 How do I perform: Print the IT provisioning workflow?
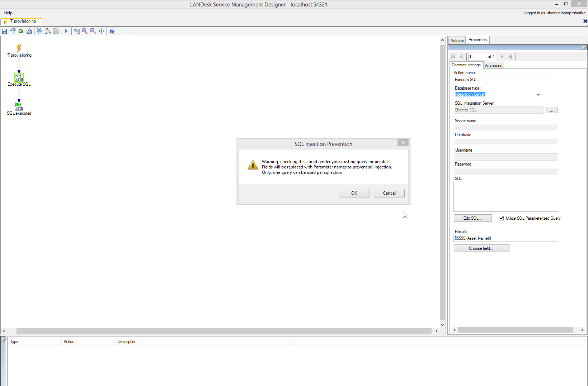pos(29,31)
